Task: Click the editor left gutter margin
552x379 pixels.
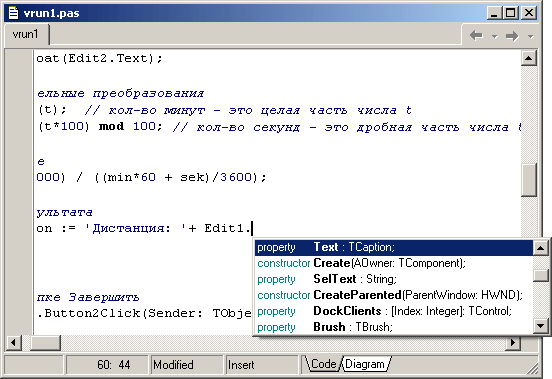Action: 19,192
